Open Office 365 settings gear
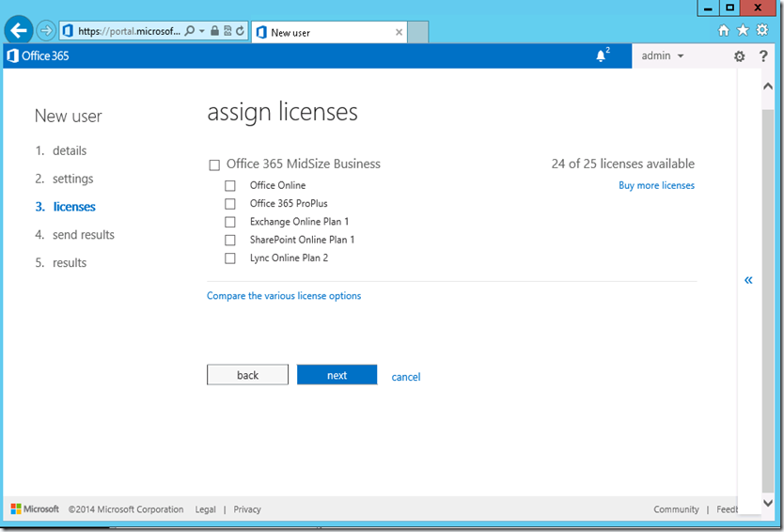 pos(739,56)
